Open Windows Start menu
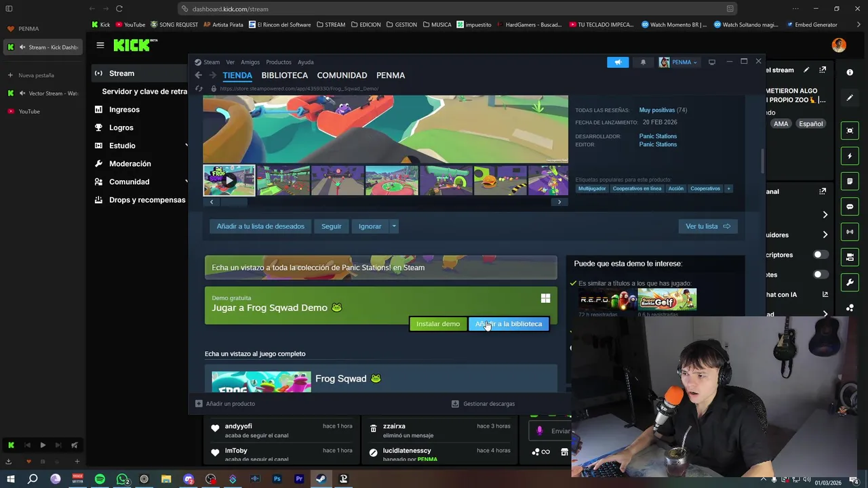The image size is (868, 488). click(10, 479)
